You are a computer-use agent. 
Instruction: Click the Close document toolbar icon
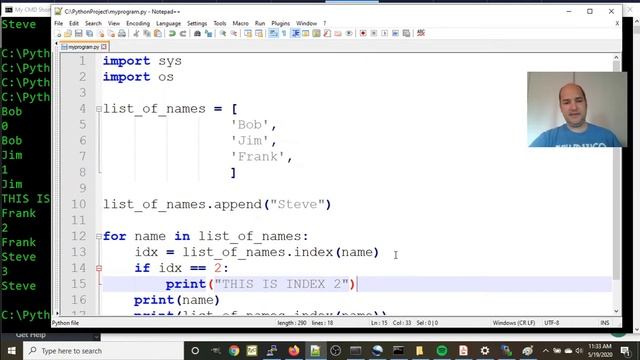point(101,33)
